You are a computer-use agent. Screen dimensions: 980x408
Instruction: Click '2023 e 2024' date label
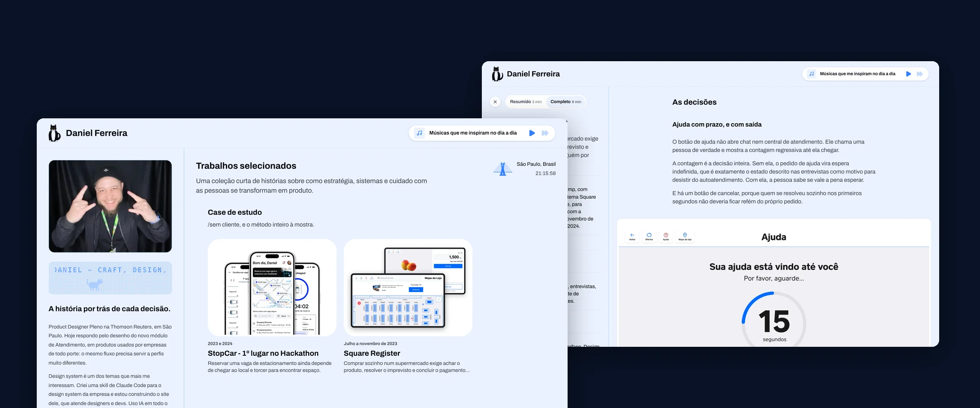220,344
